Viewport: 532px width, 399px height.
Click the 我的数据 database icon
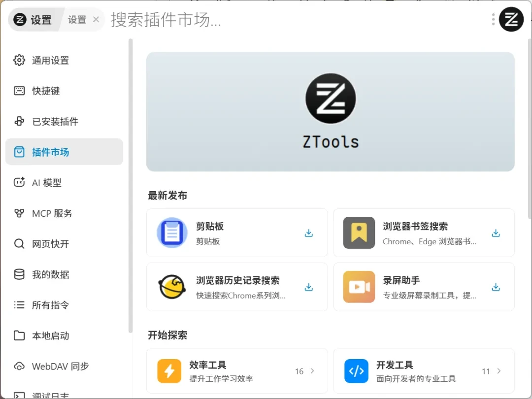point(19,274)
